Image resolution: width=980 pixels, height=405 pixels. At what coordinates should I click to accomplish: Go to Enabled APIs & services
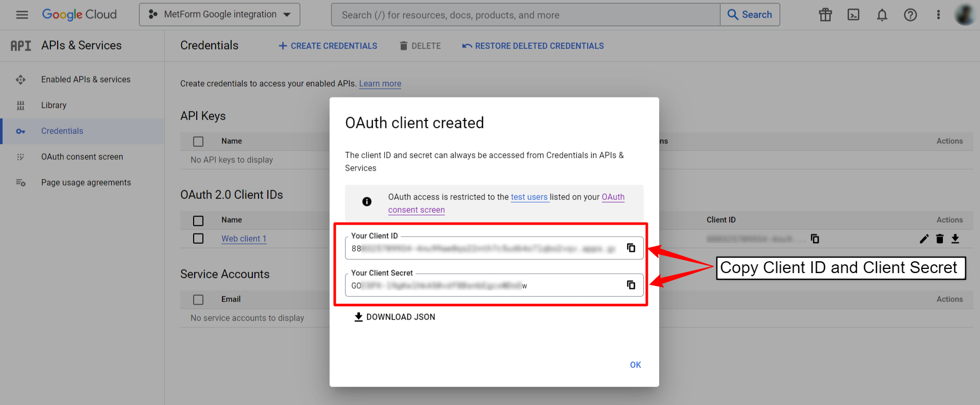(85, 79)
